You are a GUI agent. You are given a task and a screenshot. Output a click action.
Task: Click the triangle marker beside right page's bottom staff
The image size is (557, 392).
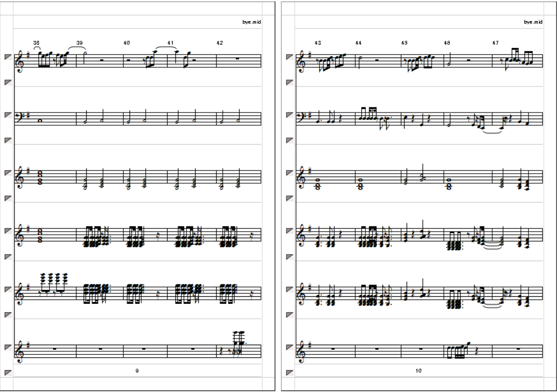289,347
